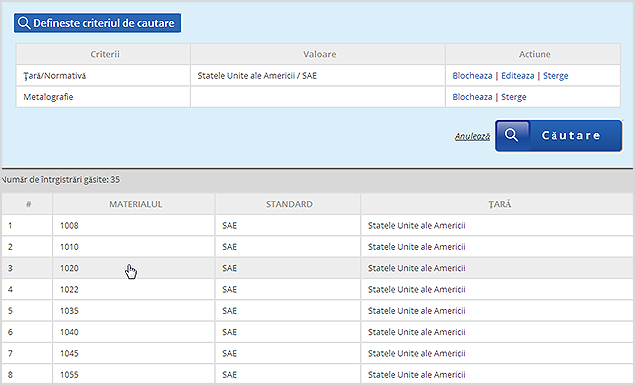Screen dimensions: 635x385
Task: Click the magnifier icon in Definește criteriul header
Action: (24, 23)
